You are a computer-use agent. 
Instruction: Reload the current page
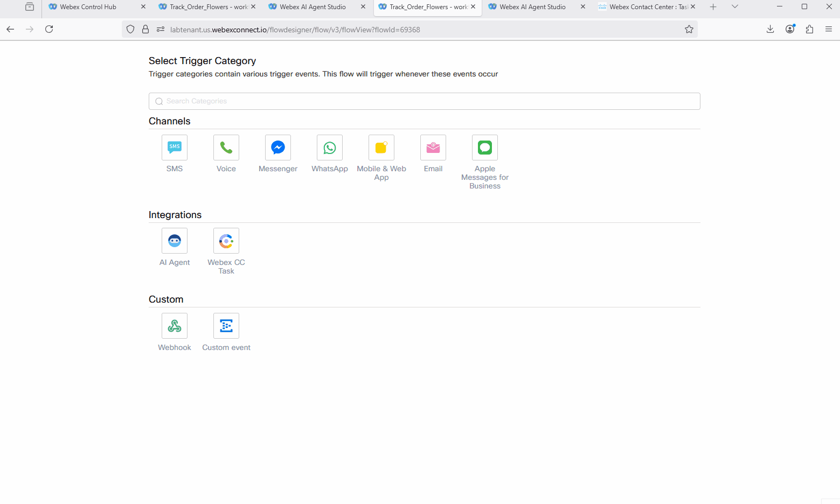[x=49, y=30]
